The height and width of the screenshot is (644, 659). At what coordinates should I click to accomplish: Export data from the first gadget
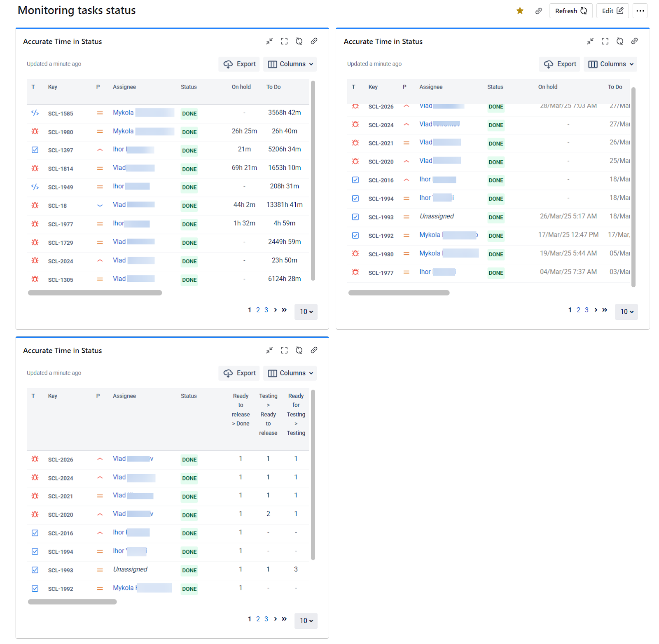click(239, 64)
